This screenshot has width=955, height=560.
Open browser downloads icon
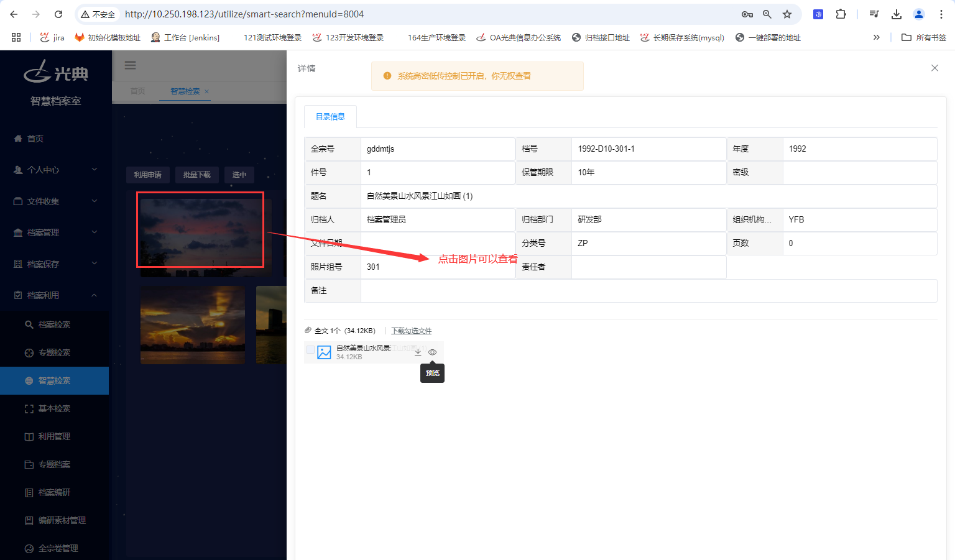pyautogui.click(x=897, y=14)
